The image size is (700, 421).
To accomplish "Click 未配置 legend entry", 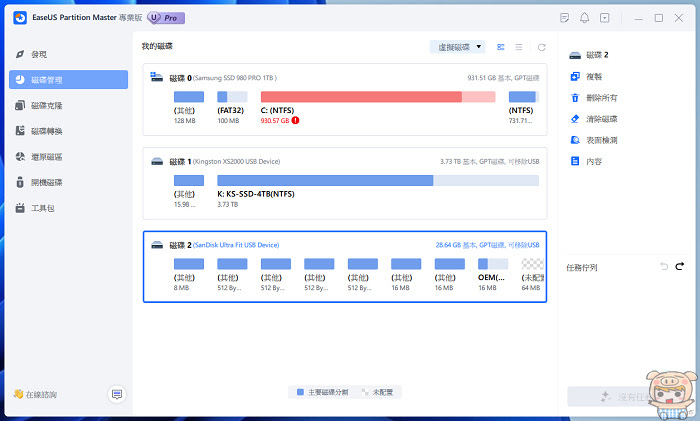I will click(x=377, y=392).
